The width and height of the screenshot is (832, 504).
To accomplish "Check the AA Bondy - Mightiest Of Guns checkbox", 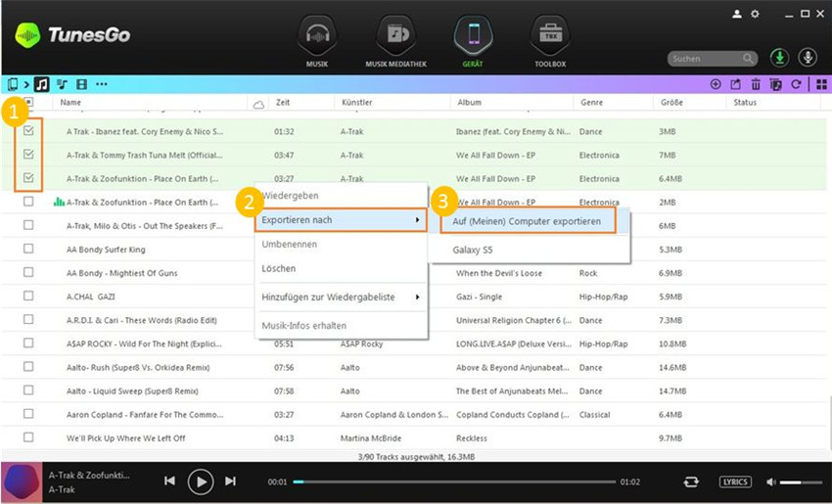I will [28, 272].
